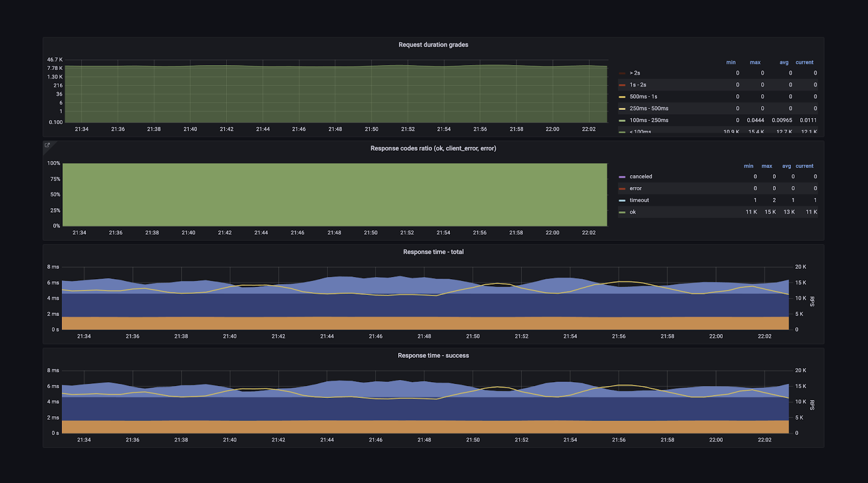
Task: Sort Response codes ratio legend by min
Action: [749, 166]
